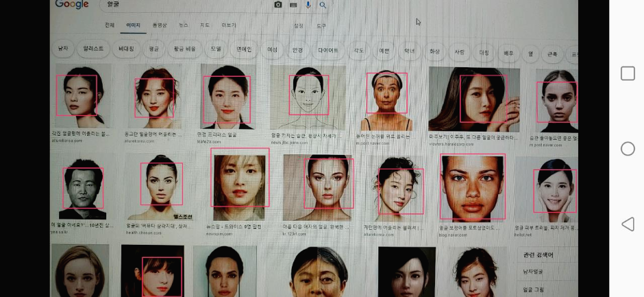Screen dimensions: 644x297
Task: Open the on-screen keyboard icon in search bar
Action: 293,5
